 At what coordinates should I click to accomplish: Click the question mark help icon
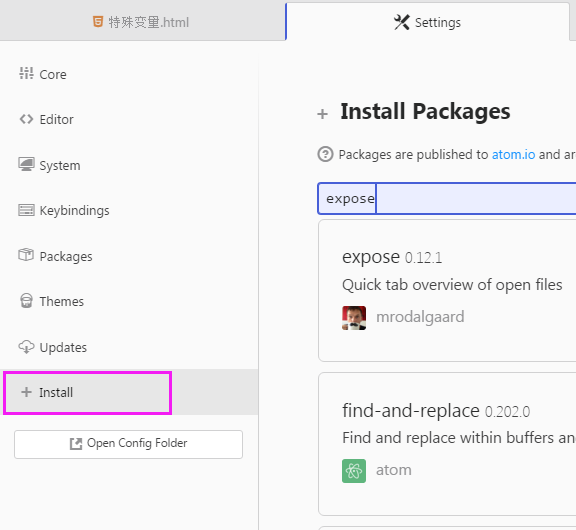pos(325,154)
